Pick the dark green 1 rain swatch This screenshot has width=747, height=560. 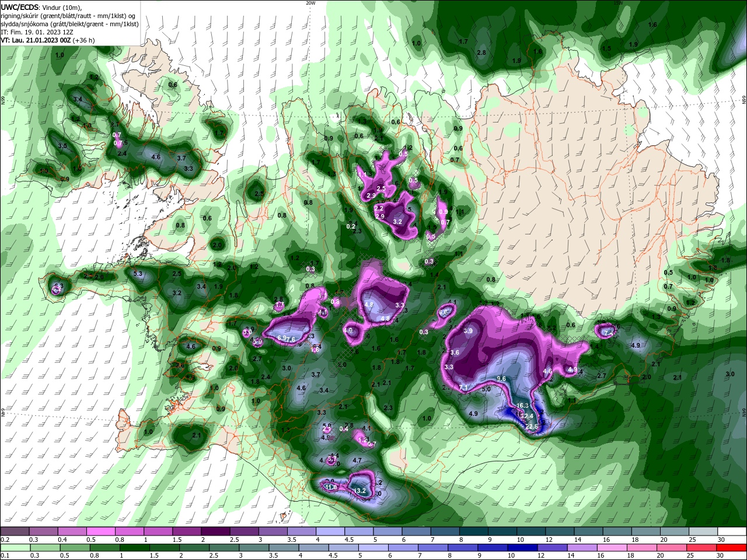point(134,548)
